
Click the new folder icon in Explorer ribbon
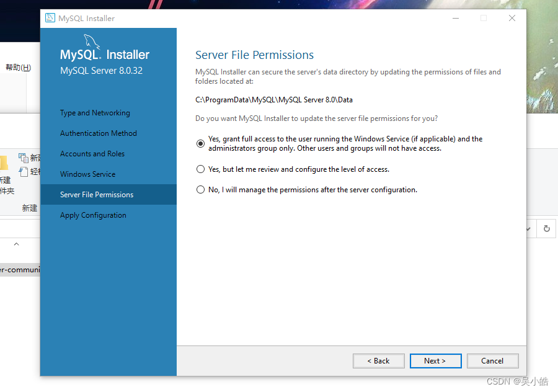[x=4, y=163]
